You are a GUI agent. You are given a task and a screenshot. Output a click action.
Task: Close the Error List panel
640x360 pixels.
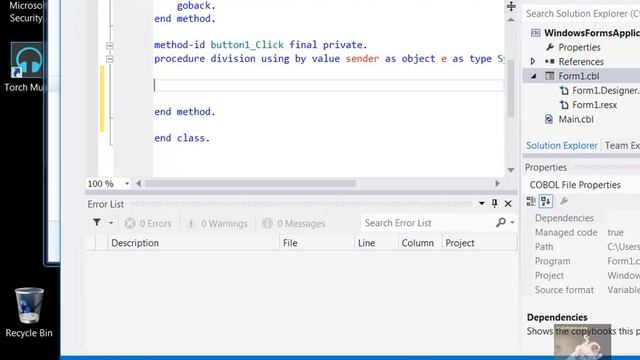click(508, 203)
